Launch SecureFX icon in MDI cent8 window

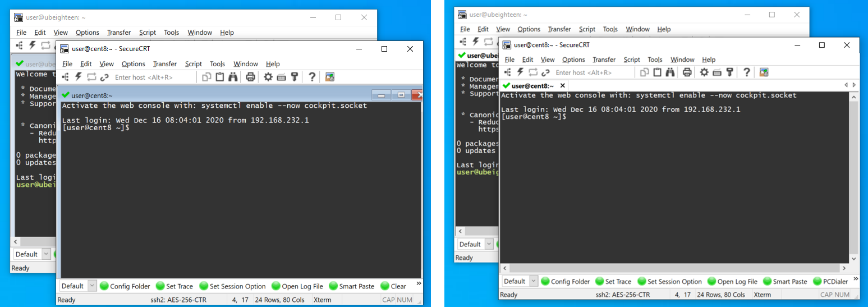(330, 77)
